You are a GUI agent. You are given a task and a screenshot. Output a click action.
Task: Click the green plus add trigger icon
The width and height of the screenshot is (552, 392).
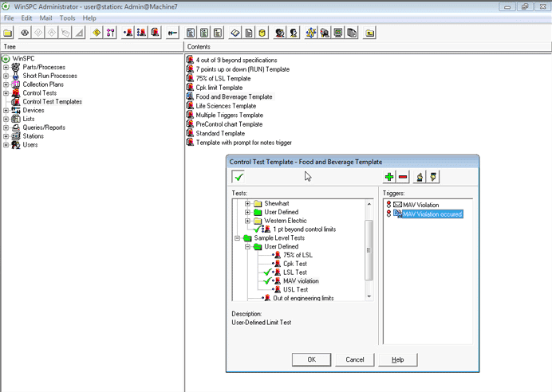389,177
